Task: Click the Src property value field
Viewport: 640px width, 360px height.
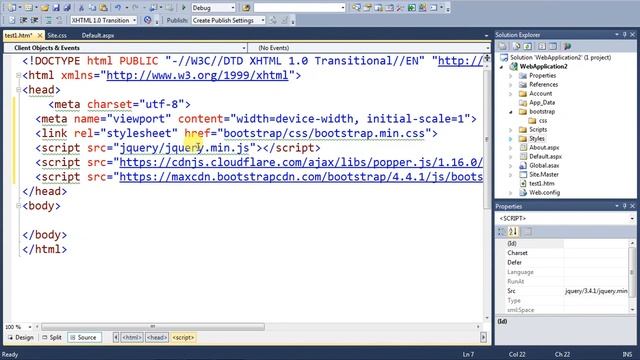Action: [x=596, y=291]
